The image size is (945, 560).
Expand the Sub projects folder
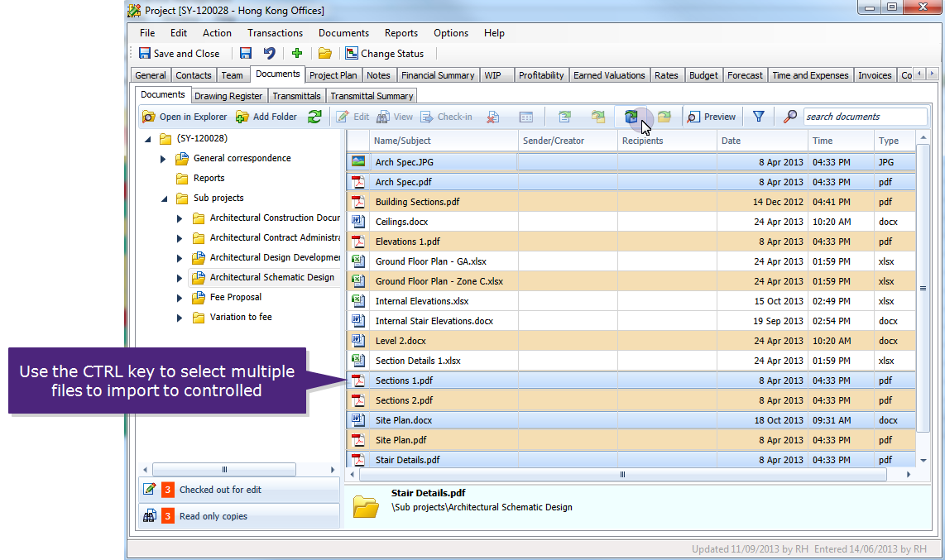[x=163, y=198]
